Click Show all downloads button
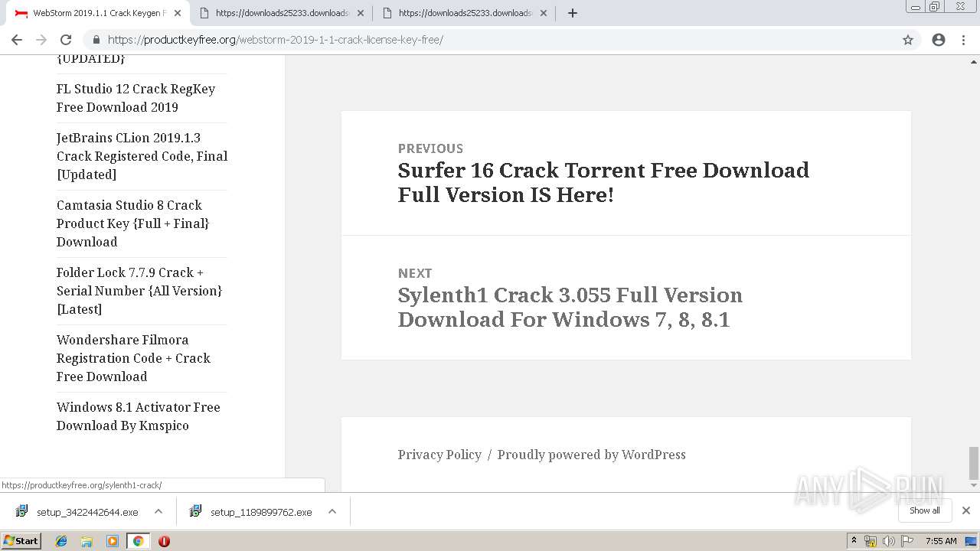Viewport: 980px width, 551px height. click(925, 510)
